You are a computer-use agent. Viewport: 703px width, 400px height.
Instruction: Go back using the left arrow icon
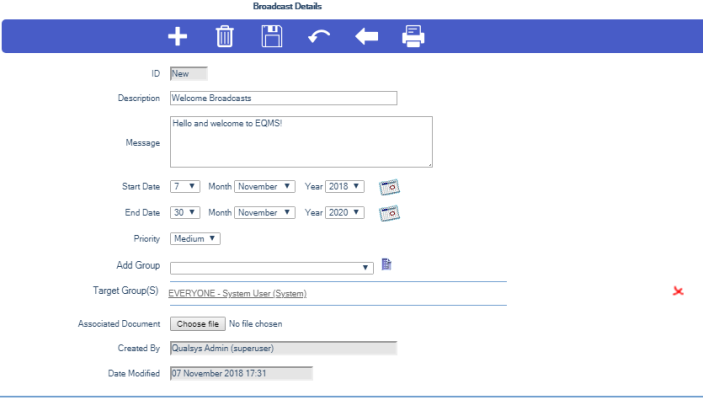tap(367, 36)
